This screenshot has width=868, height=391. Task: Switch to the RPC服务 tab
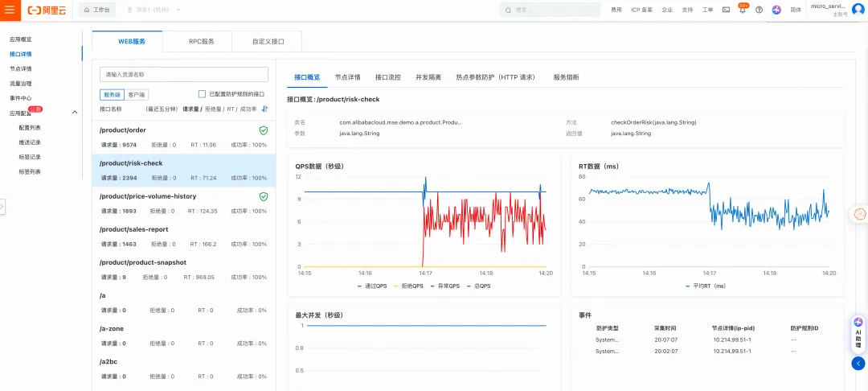pos(197,42)
